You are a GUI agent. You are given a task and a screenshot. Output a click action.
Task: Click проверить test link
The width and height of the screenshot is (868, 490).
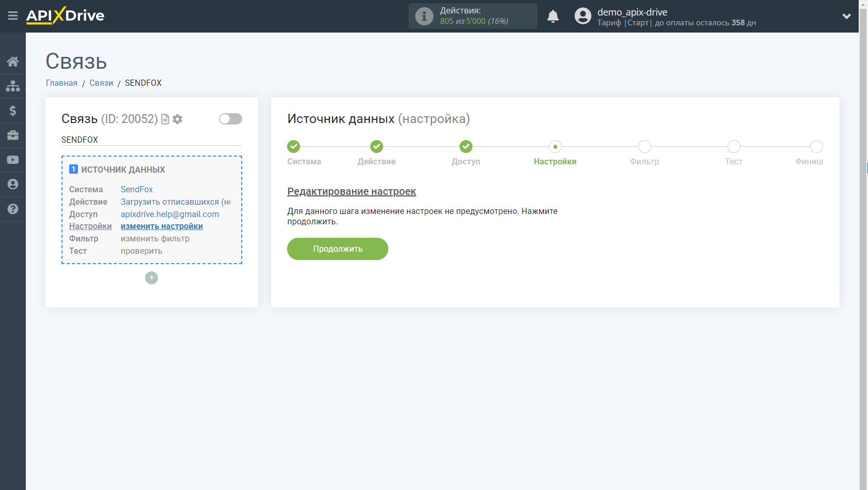(141, 251)
